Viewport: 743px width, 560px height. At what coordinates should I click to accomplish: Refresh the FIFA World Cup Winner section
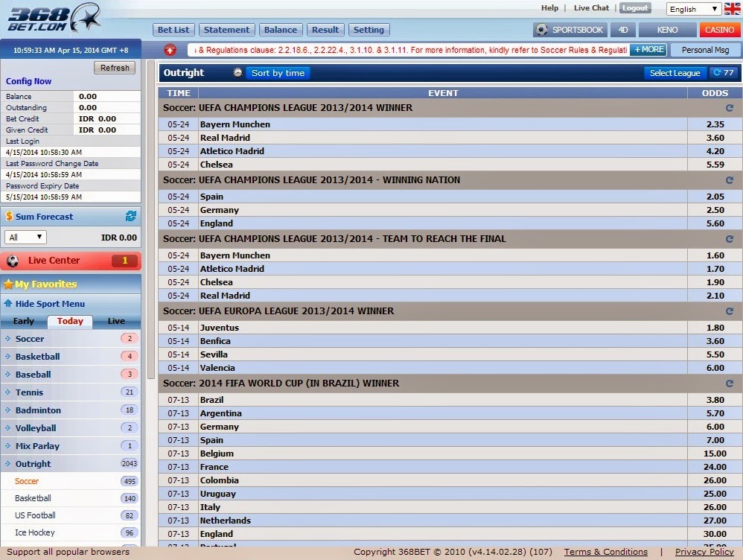(x=730, y=383)
